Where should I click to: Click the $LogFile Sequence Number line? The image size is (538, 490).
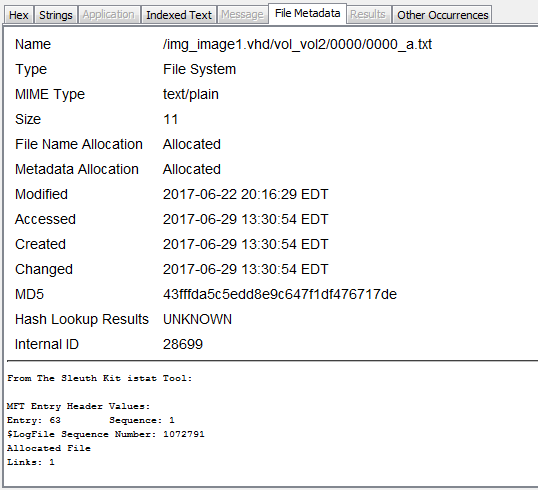click(106, 434)
